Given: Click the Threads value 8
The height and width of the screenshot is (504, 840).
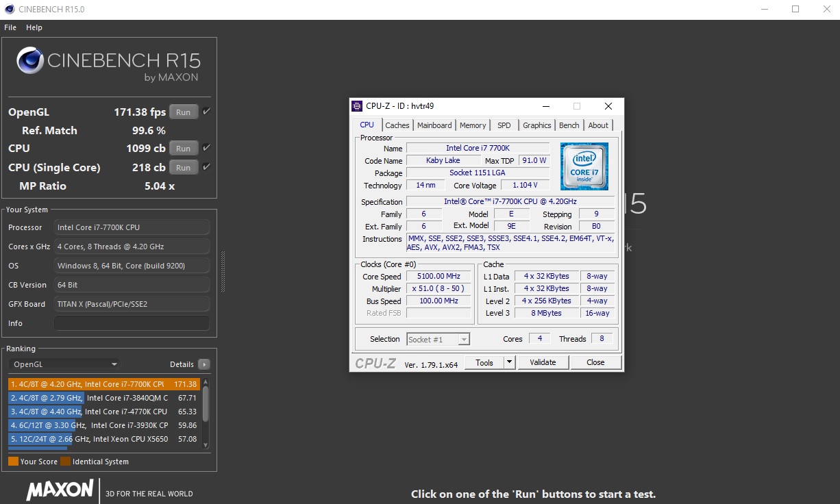Looking at the screenshot, I should coord(602,339).
